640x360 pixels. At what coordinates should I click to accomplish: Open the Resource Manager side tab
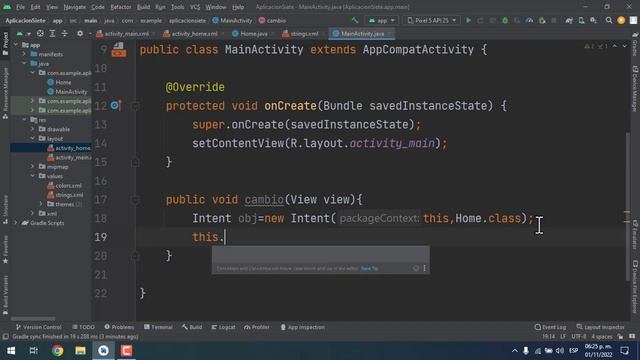pos(5,93)
